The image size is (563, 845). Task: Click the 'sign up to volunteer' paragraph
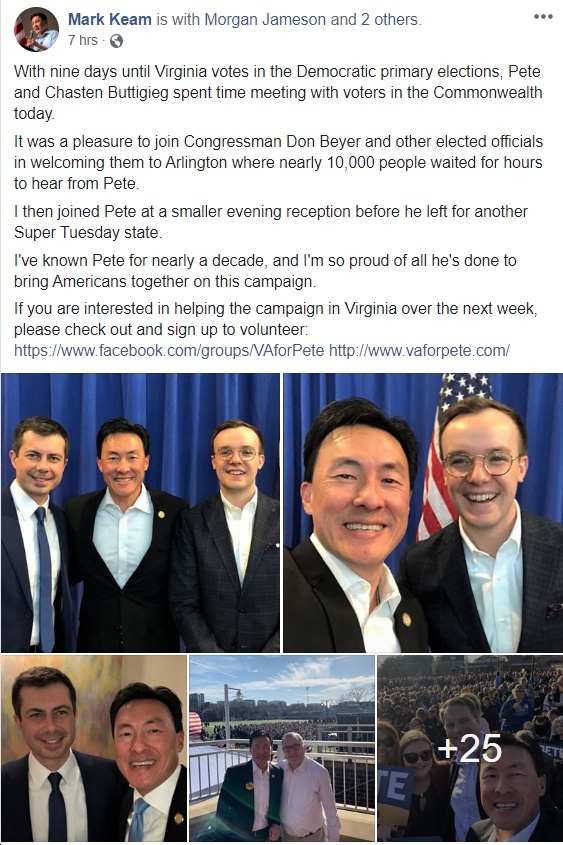[x=276, y=319]
